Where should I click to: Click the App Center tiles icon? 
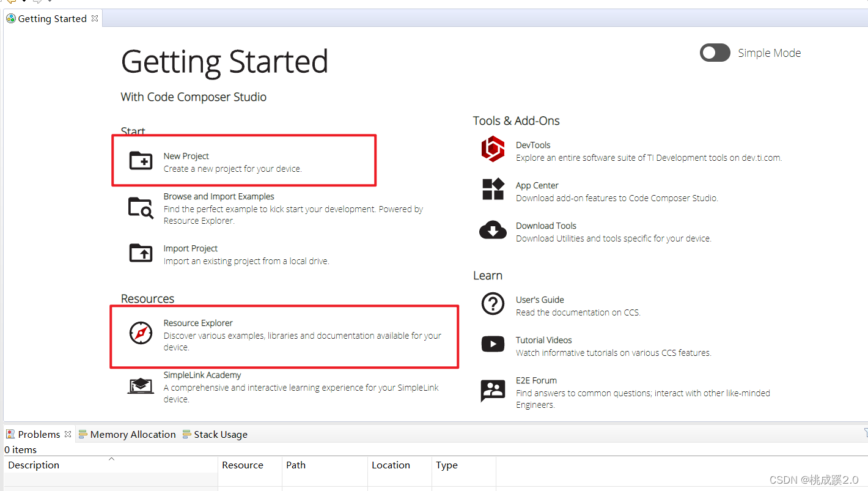coord(493,190)
